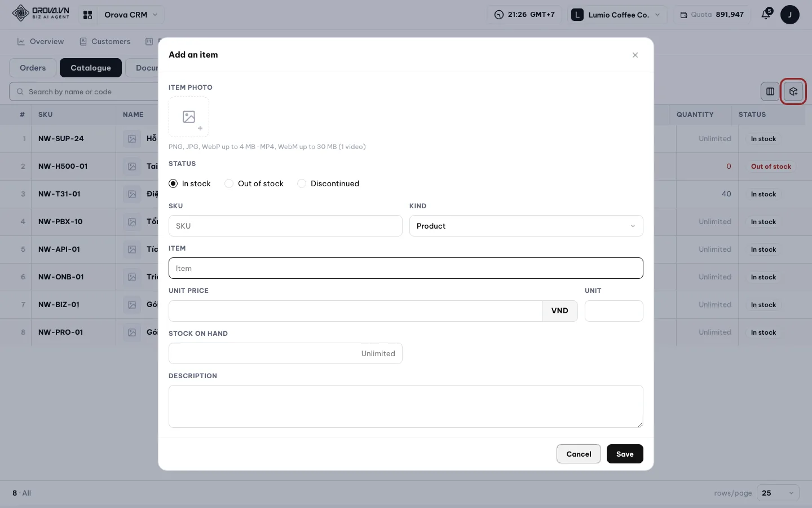Click the image thumbnail in NW-PBX-10 row
Image resolution: width=812 pixels, height=508 pixels.
132,222
